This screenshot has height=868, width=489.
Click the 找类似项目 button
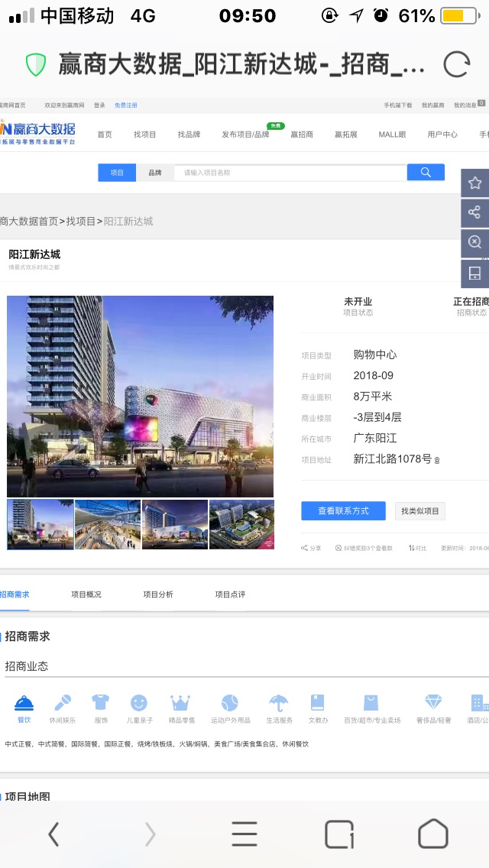point(420,511)
